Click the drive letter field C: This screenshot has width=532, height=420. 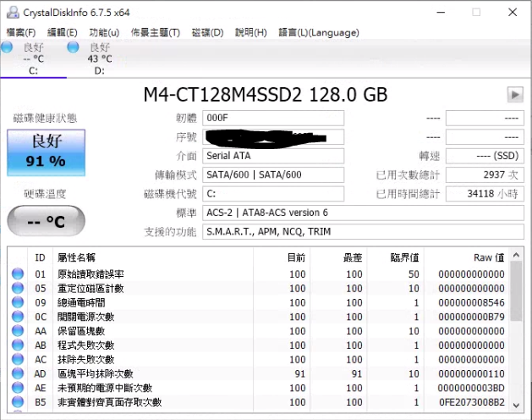point(273,194)
